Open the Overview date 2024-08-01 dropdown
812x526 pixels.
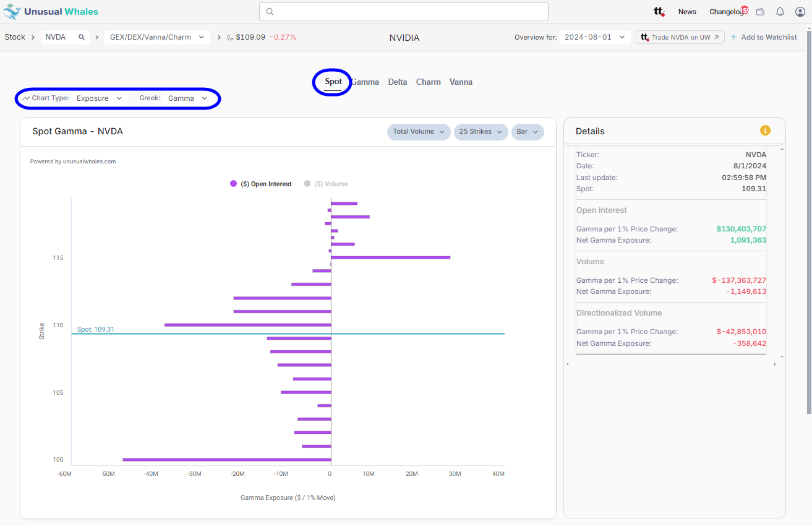pos(595,37)
